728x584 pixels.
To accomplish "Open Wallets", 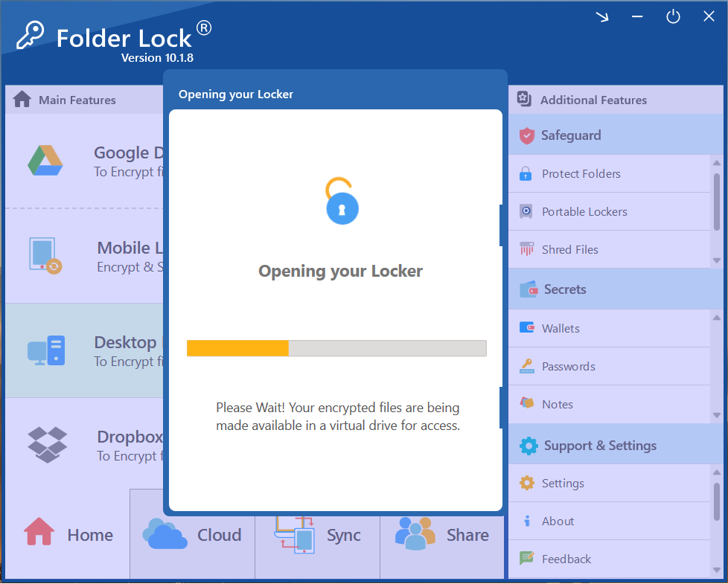I will pos(610,328).
